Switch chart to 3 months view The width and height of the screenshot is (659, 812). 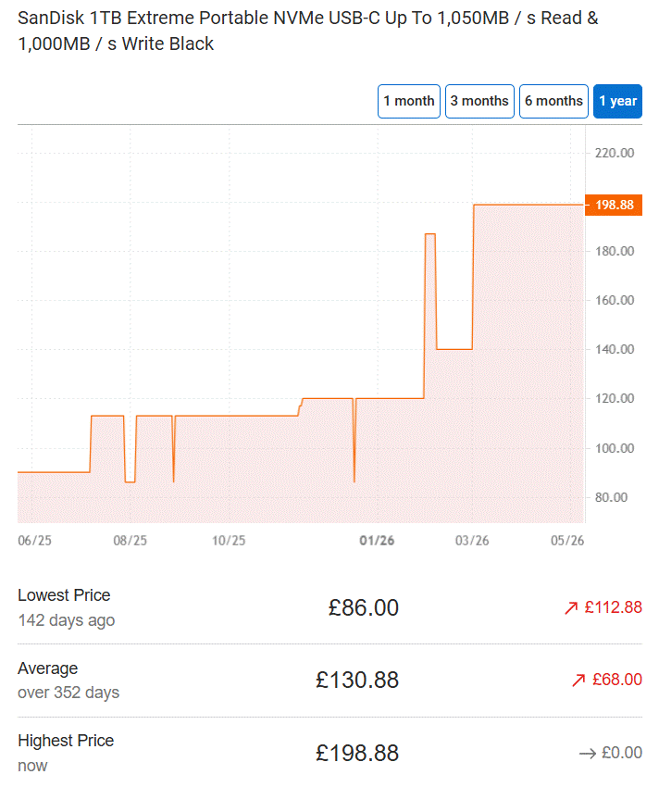(x=479, y=101)
